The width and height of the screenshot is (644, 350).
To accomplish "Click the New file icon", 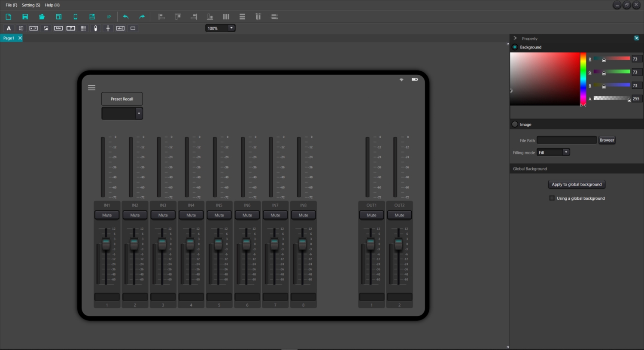I will [x=9, y=17].
